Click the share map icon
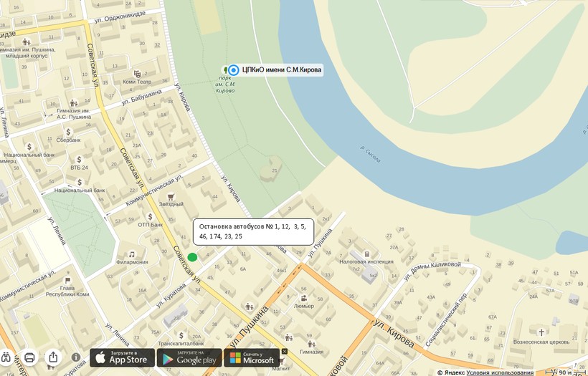Image resolution: width=588 pixels, height=376 pixels. (53, 357)
